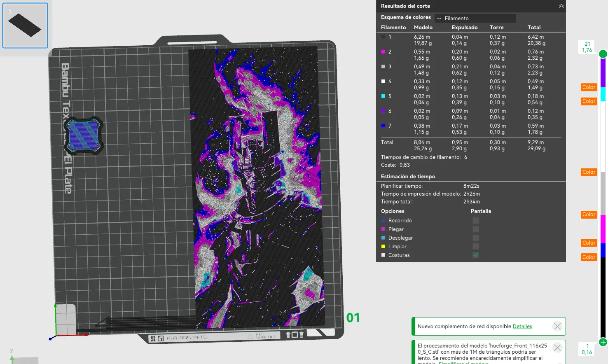The width and height of the screenshot is (608, 364).
Task: Click the Modelo column header
Action: tap(423, 28)
